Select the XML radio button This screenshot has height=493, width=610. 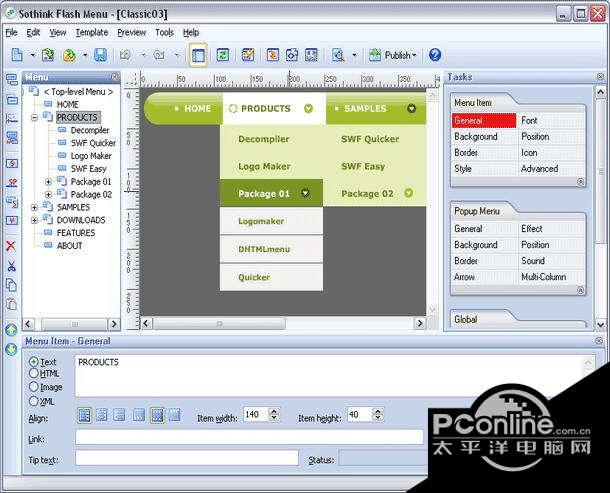tap(34, 401)
